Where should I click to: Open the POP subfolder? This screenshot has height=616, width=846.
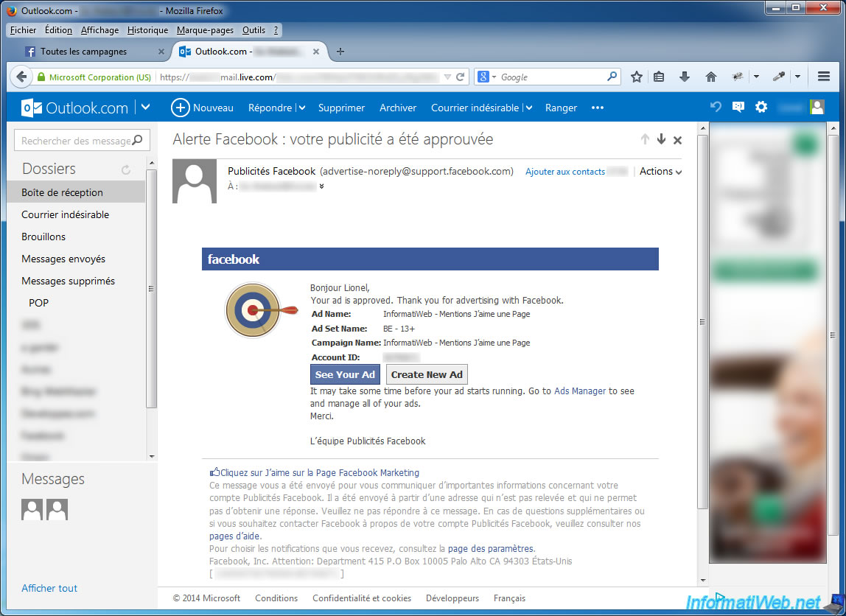pos(39,303)
